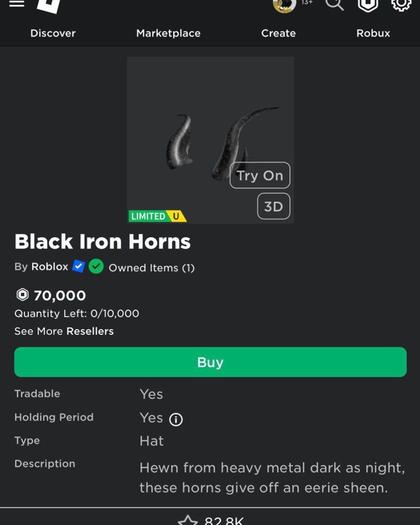Open the Robux section
The height and width of the screenshot is (525, 420).
pyautogui.click(x=373, y=33)
